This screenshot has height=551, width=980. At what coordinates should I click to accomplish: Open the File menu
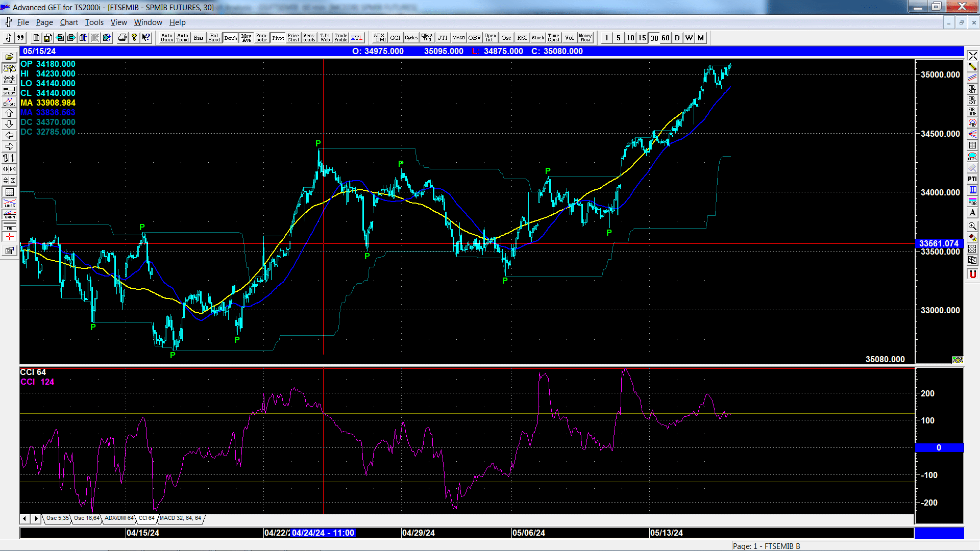(x=23, y=22)
